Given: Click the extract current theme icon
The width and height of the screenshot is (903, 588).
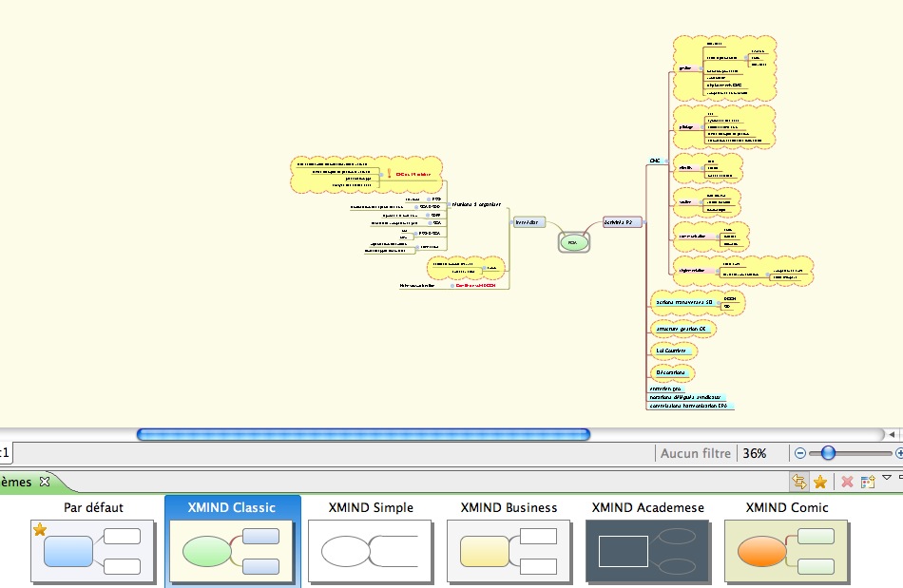Looking at the screenshot, I should tap(868, 482).
